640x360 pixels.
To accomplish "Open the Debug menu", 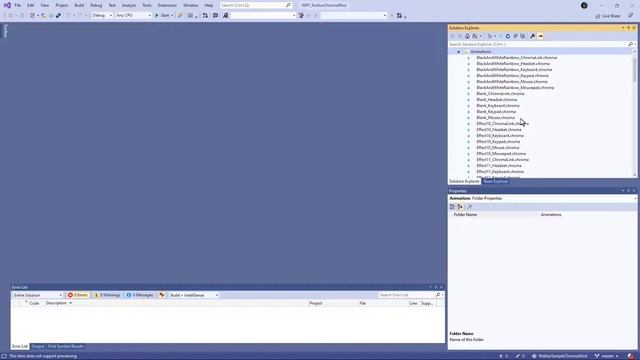I will [96, 5].
